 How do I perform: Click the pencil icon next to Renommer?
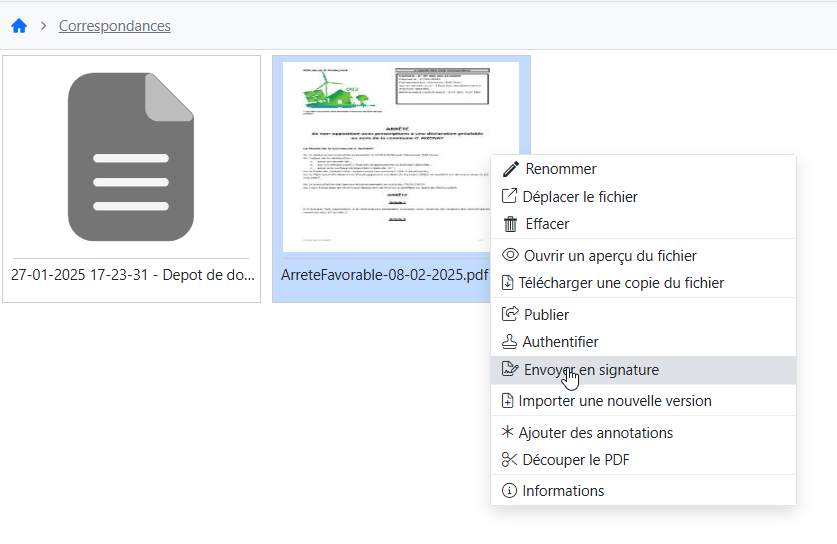pos(511,170)
